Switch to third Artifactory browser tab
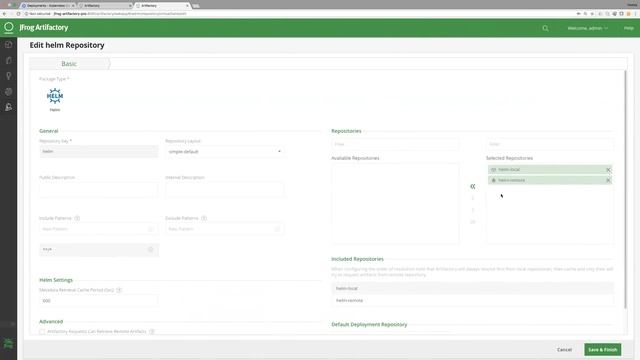The height and width of the screenshot is (360, 640). [x=162, y=6]
